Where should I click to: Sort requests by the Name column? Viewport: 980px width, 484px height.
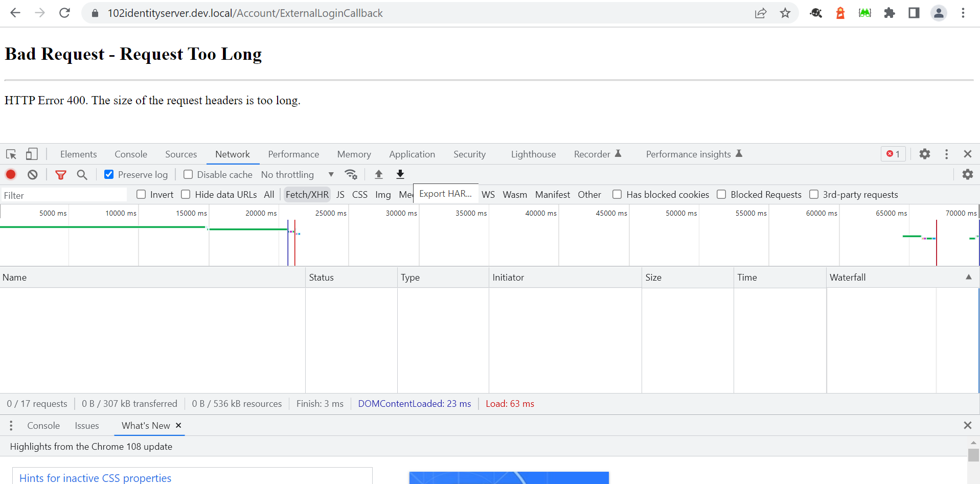click(x=152, y=277)
